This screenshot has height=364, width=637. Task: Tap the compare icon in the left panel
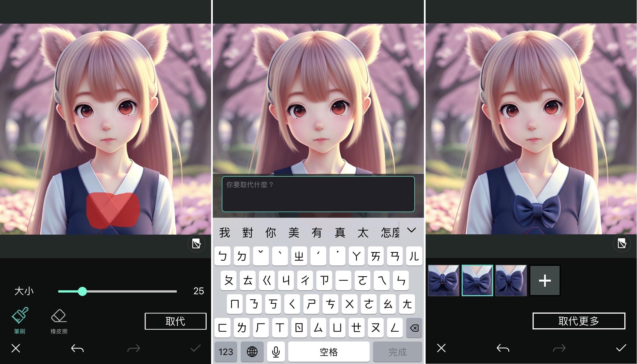pyautogui.click(x=196, y=244)
